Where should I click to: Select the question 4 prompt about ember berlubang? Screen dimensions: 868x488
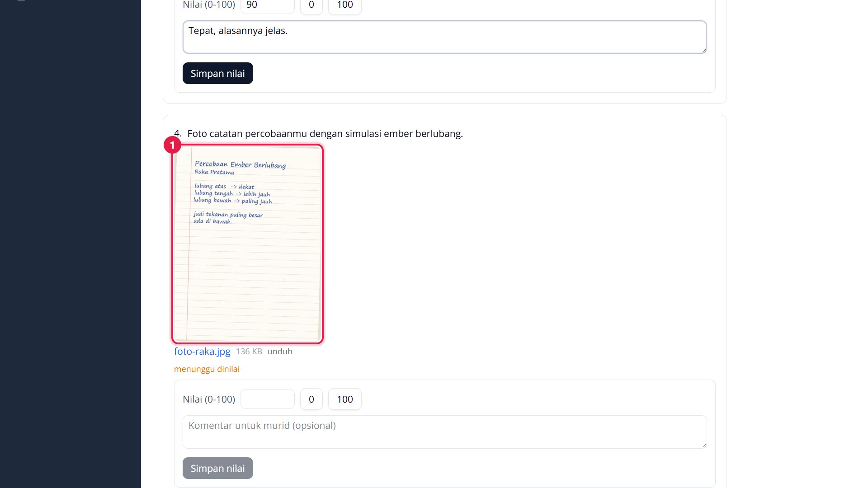[x=325, y=134]
